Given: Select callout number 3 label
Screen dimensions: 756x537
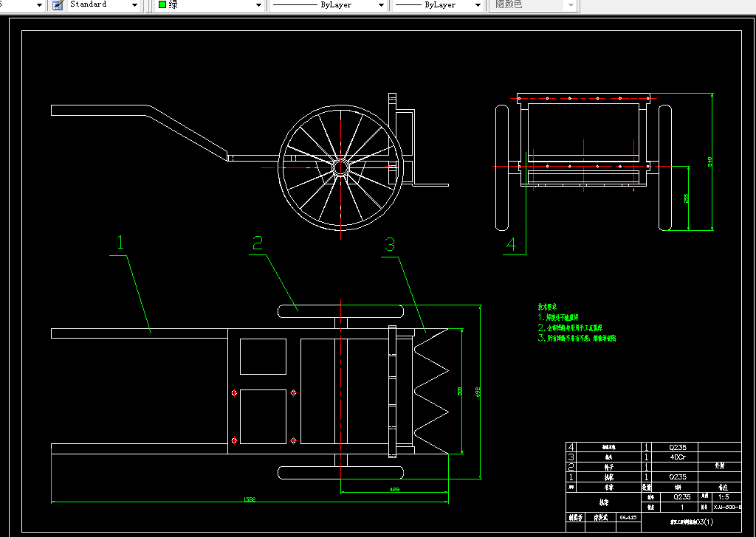Looking at the screenshot, I should point(390,245).
